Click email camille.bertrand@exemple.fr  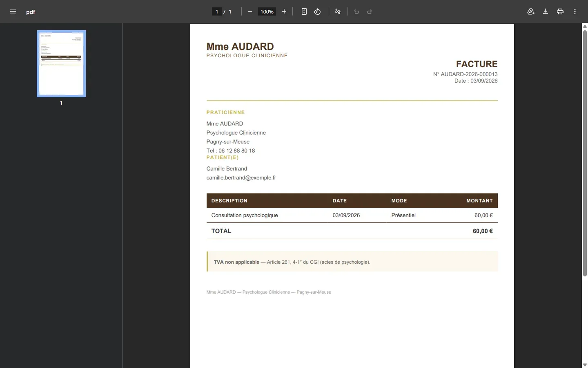pos(241,177)
